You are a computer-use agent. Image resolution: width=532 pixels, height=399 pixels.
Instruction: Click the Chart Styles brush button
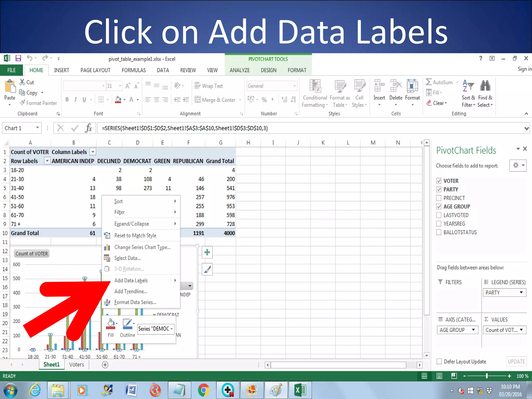[207, 269]
